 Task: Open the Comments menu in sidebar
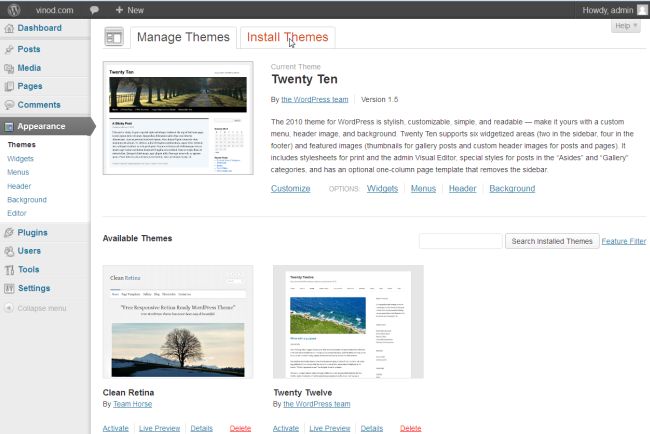tap(39, 105)
